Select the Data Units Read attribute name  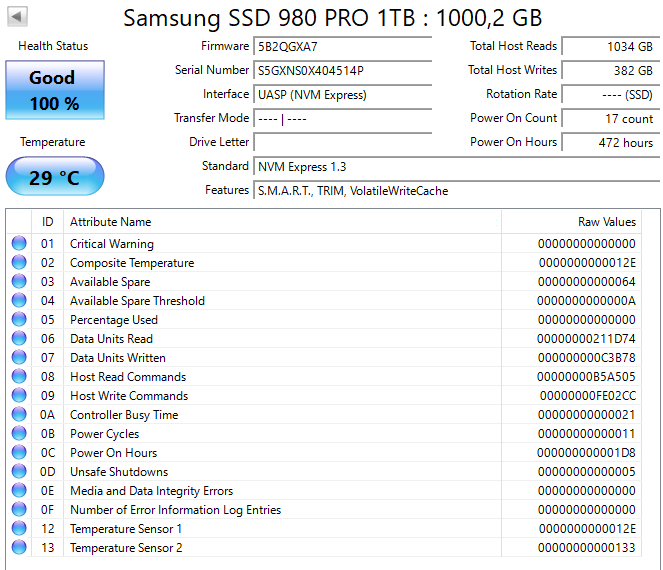[x=111, y=339]
